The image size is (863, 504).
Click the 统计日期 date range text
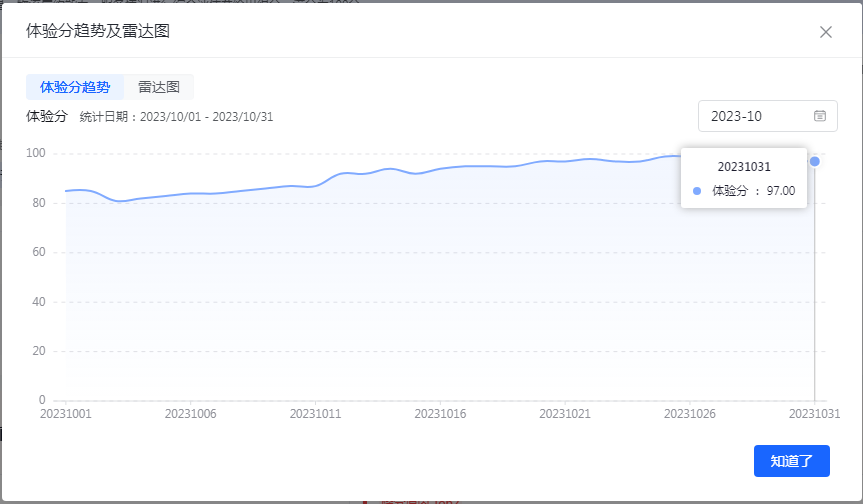[176, 117]
